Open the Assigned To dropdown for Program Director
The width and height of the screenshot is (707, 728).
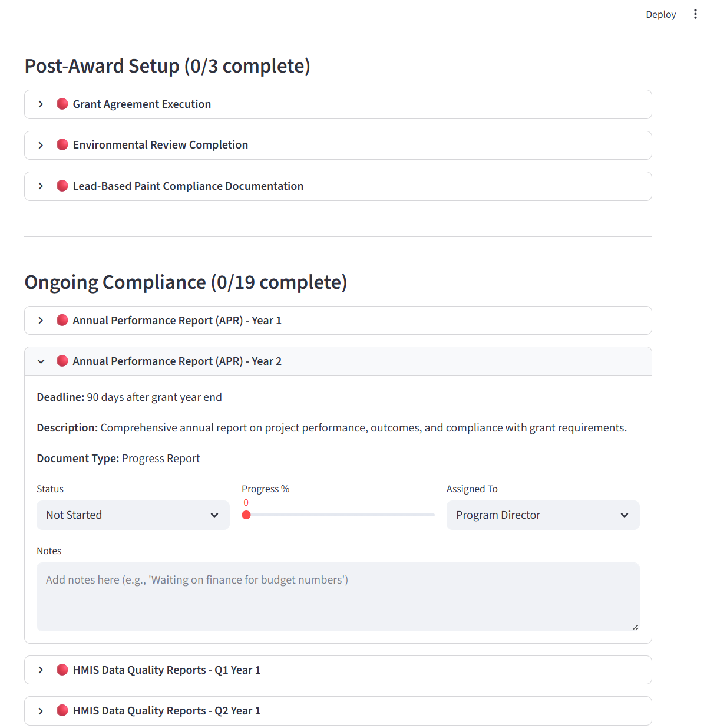pos(542,515)
